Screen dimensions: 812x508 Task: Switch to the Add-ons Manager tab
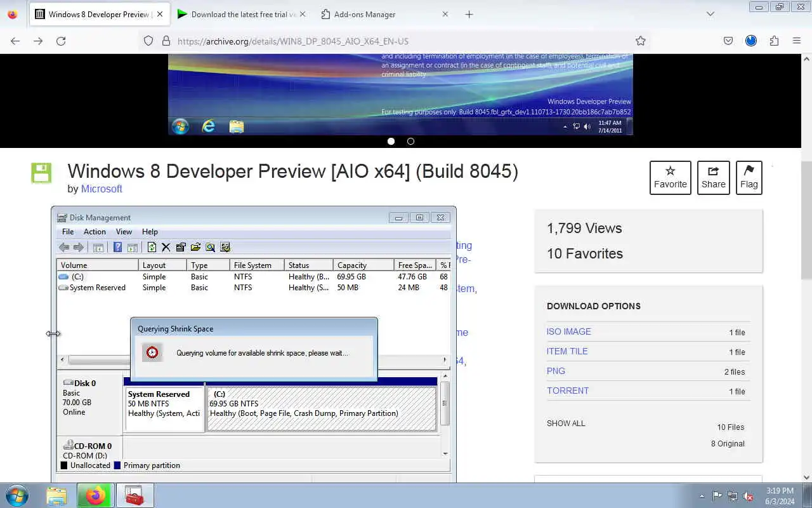tap(384, 14)
